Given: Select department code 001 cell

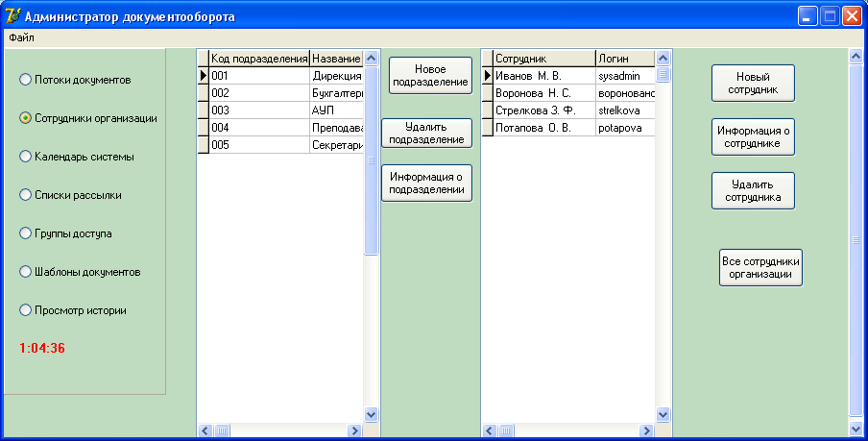Looking at the screenshot, I should click(x=259, y=75).
